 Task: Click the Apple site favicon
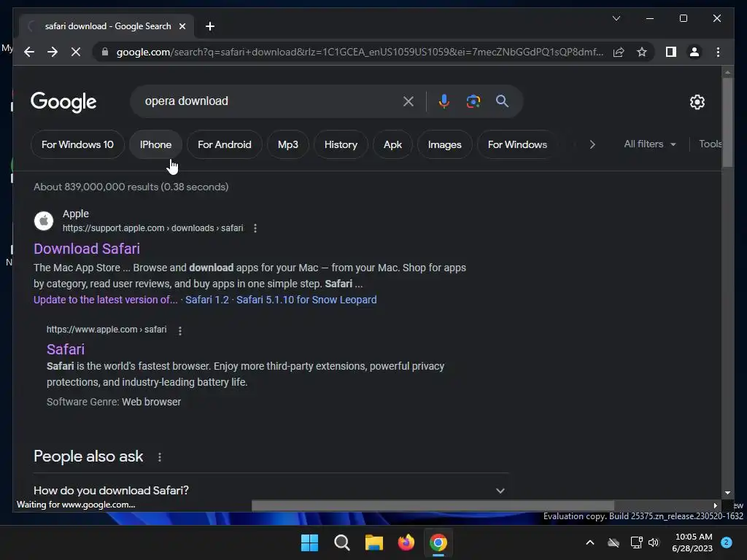tap(44, 221)
